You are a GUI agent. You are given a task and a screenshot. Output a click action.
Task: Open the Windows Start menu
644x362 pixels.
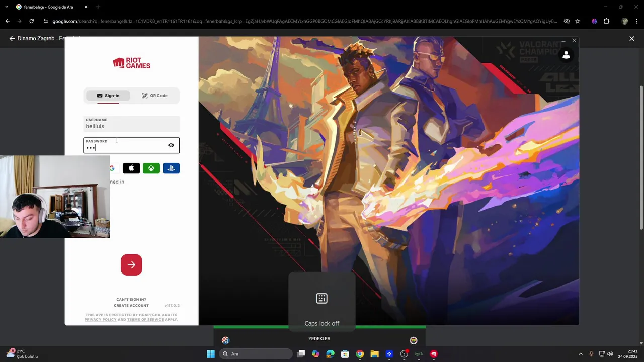tap(211, 354)
